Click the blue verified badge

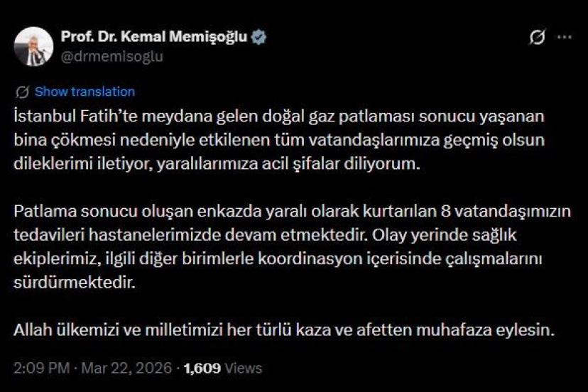click(x=259, y=38)
